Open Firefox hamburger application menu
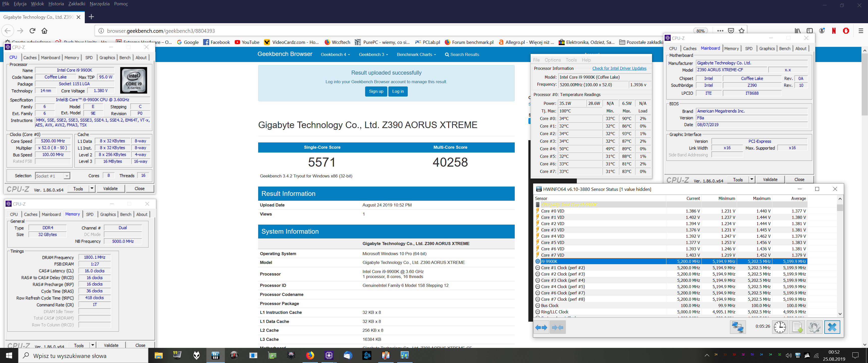Screen dimensions: 868x363 click(x=861, y=31)
